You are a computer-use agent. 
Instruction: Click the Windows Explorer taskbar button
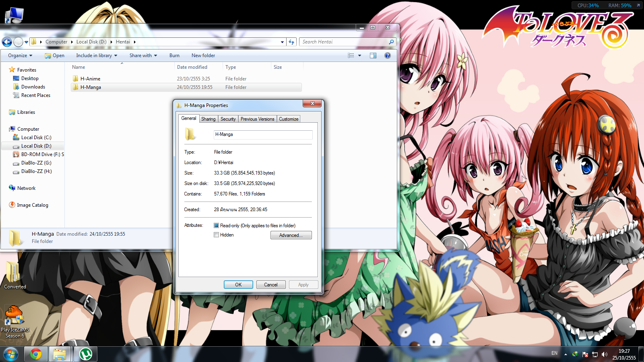(60, 354)
